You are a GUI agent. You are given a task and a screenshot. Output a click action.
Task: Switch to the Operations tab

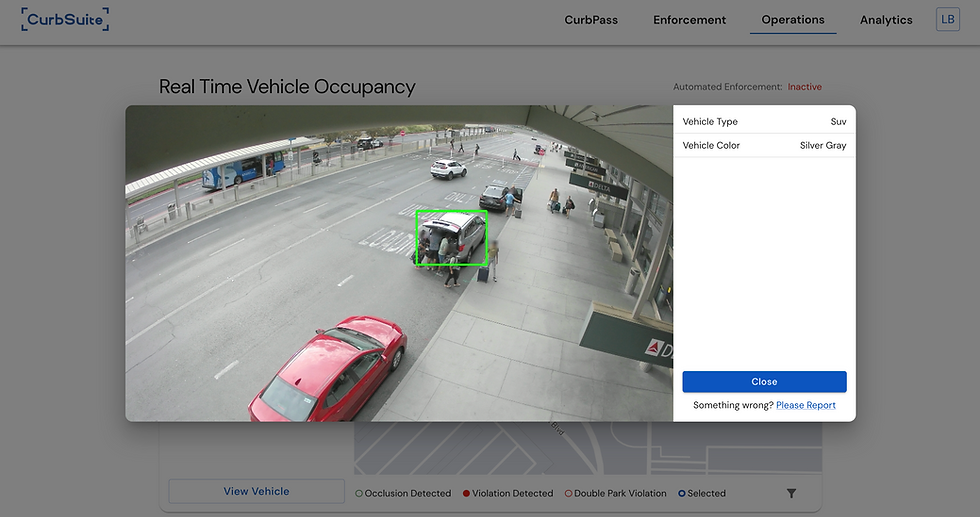coord(792,20)
